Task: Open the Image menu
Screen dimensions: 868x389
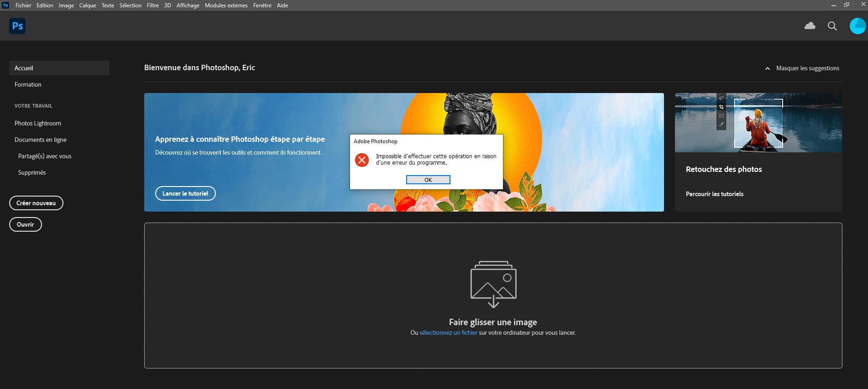Action: (66, 5)
